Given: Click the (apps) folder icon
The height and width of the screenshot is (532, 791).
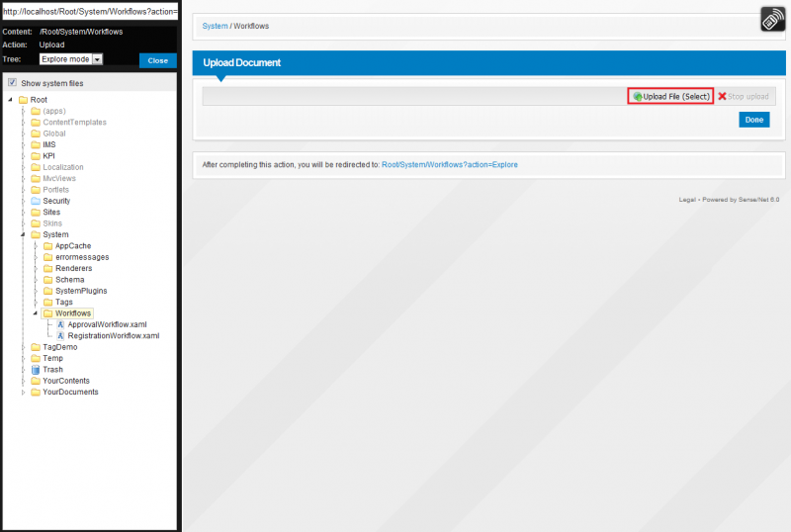Looking at the screenshot, I should click(x=36, y=111).
